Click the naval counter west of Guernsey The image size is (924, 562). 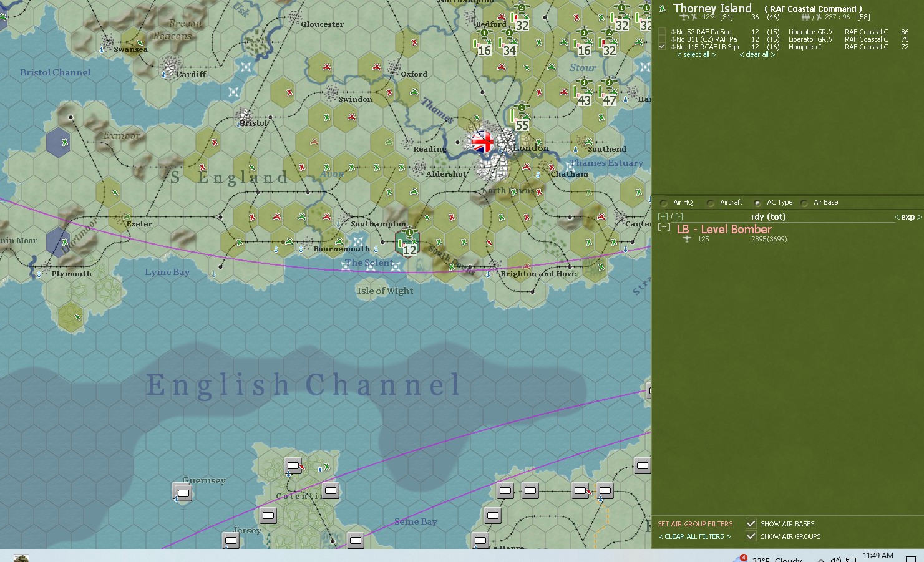[182, 493]
